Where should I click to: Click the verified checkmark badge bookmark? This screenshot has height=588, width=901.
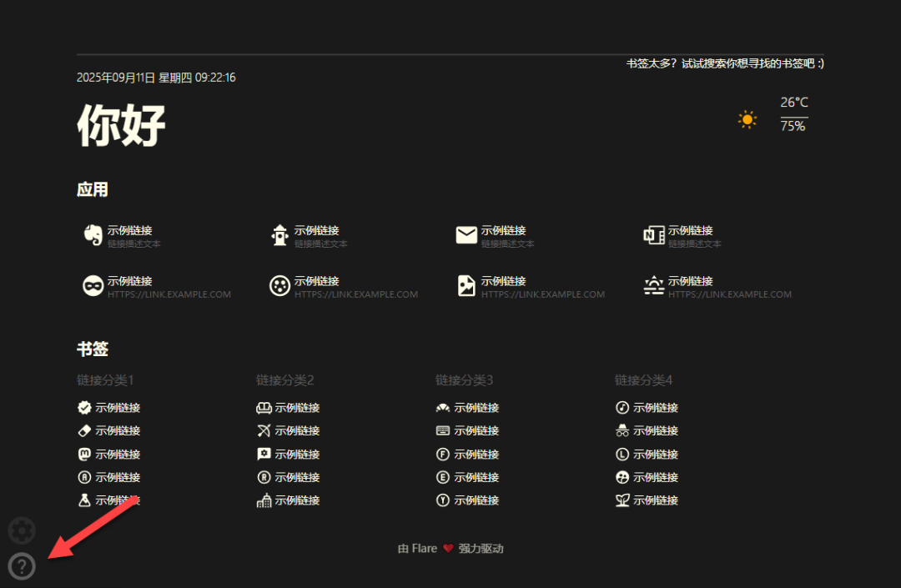[x=109, y=408]
